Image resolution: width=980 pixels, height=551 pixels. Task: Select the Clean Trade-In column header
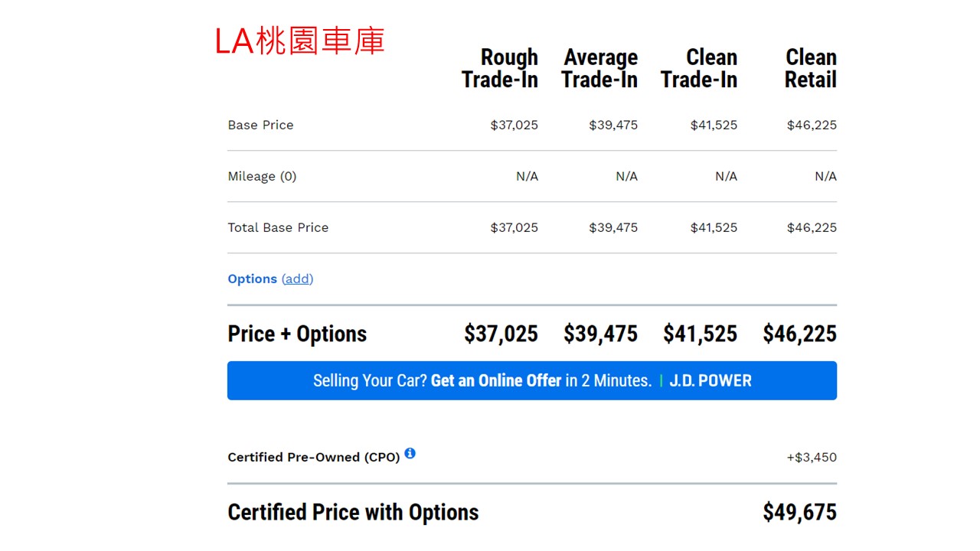pos(699,68)
